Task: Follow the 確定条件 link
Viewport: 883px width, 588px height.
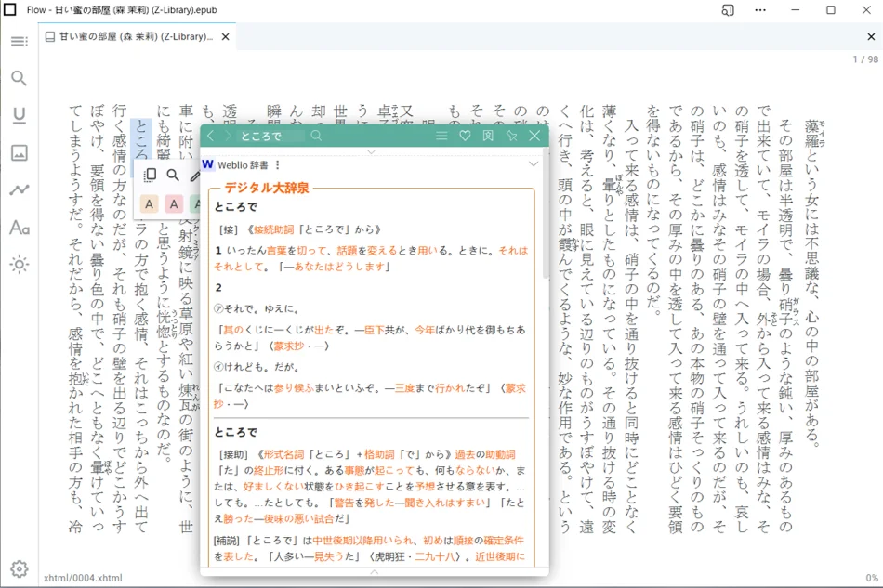Action: tap(504, 541)
